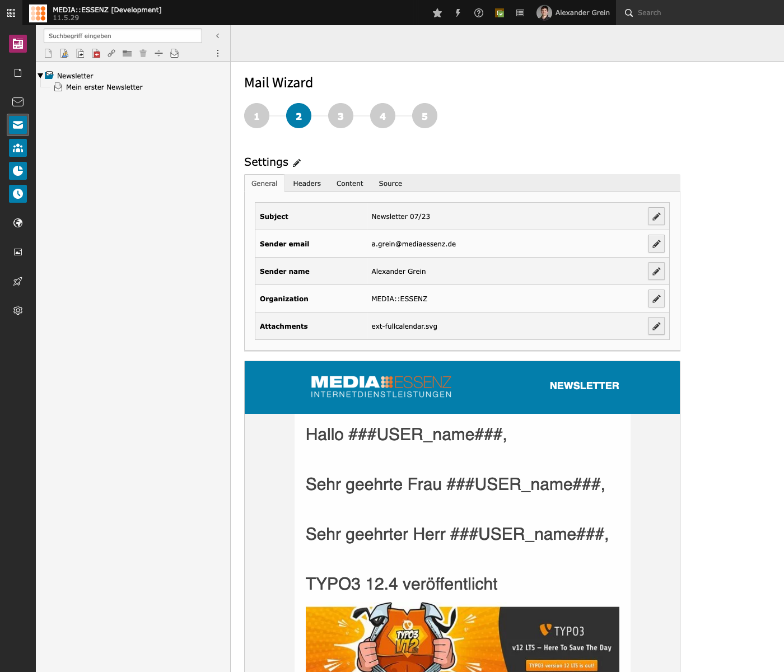Click the page tree 'Suchbegriff eingeben' search field

click(123, 36)
